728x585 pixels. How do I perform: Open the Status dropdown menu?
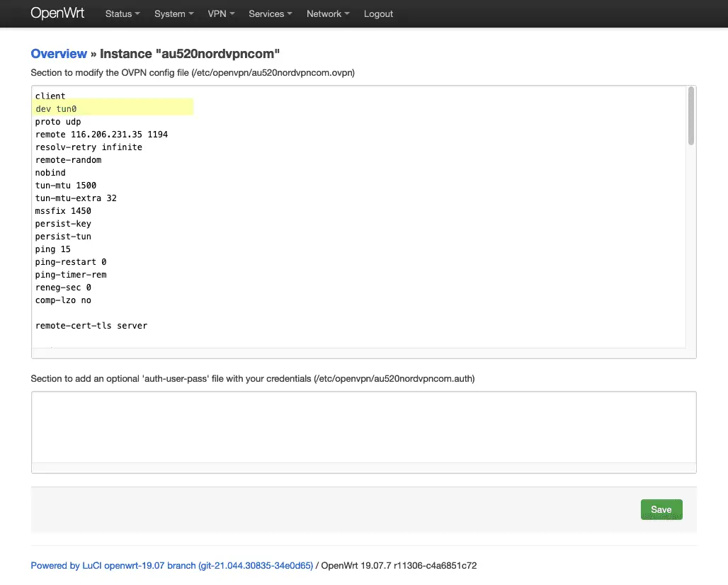click(123, 14)
